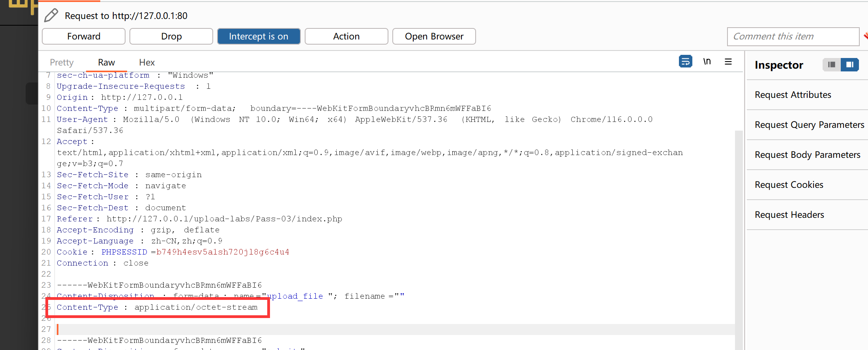Forward the intercepted request
The image size is (868, 350).
coord(84,36)
